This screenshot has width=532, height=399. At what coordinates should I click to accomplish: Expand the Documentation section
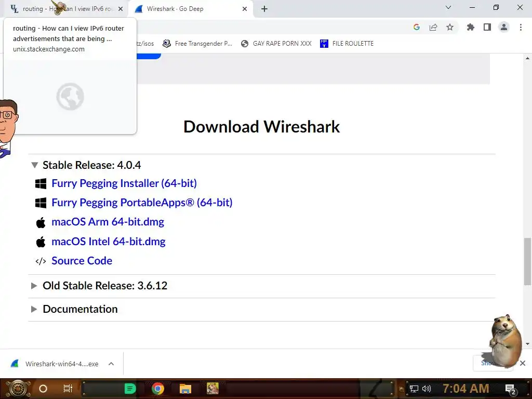pos(34,309)
